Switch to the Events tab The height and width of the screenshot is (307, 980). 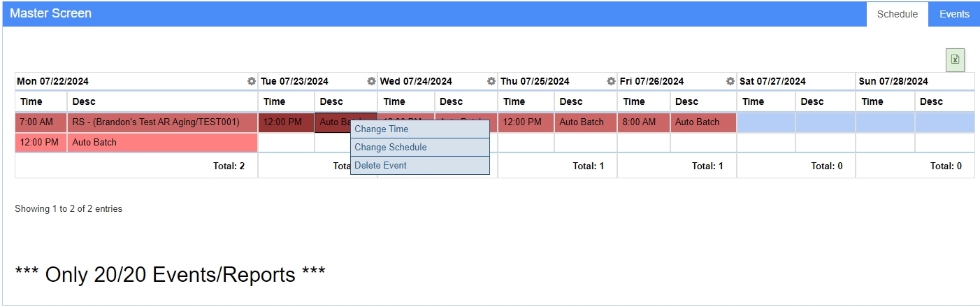(x=954, y=14)
